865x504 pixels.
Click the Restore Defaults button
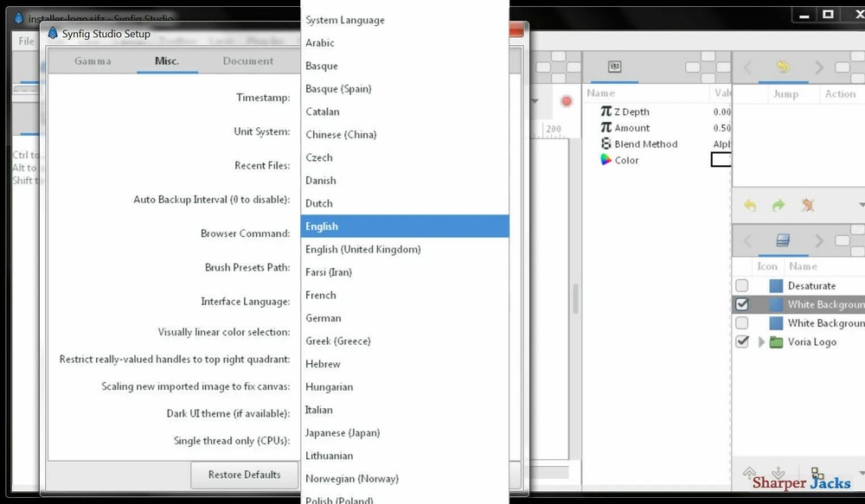pyautogui.click(x=245, y=475)
